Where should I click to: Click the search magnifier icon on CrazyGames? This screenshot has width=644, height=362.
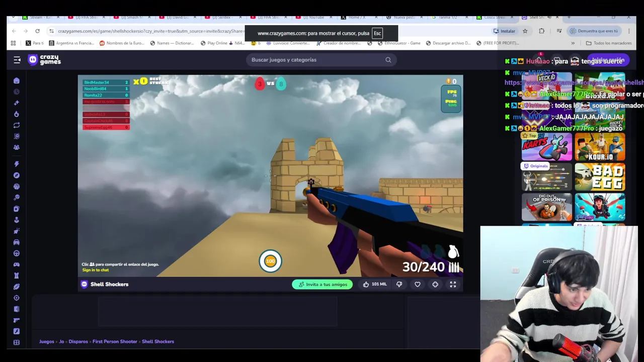point(388,60)
